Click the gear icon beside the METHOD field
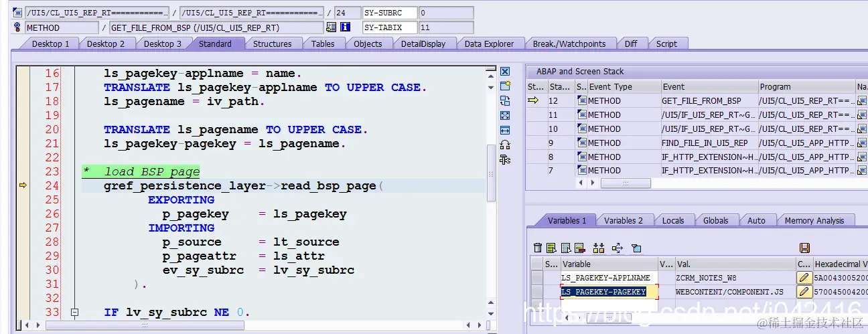Viewport: 868px width, 334px height. click(17, 27)
